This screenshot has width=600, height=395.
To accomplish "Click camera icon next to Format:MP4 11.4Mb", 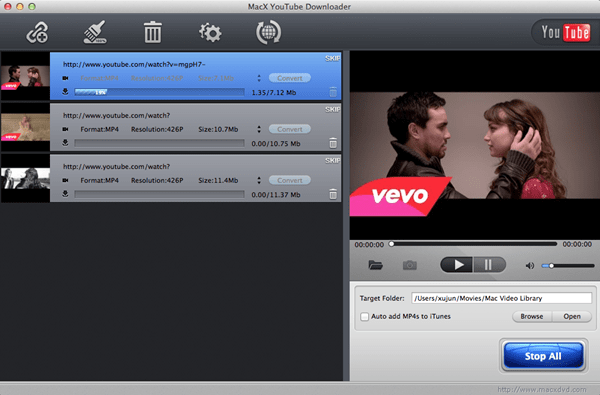I will (x=65, y=180).
